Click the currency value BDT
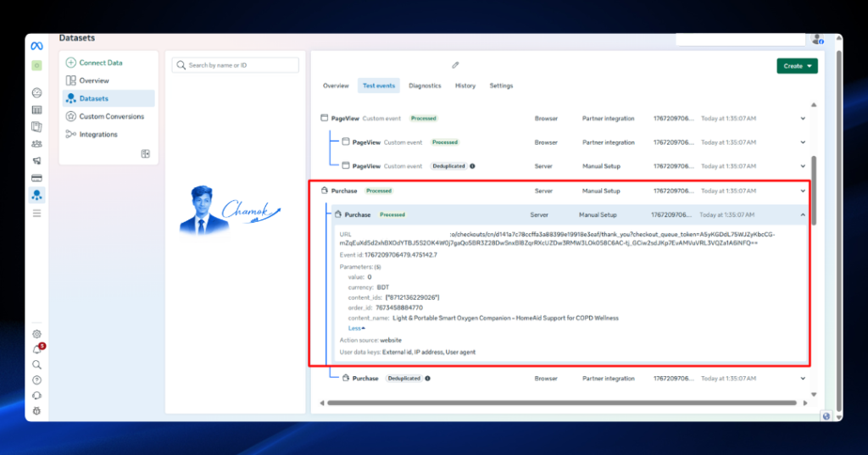The width and height of the screenshot is (868, 455). pyautogui.click(x=383, y=287)
